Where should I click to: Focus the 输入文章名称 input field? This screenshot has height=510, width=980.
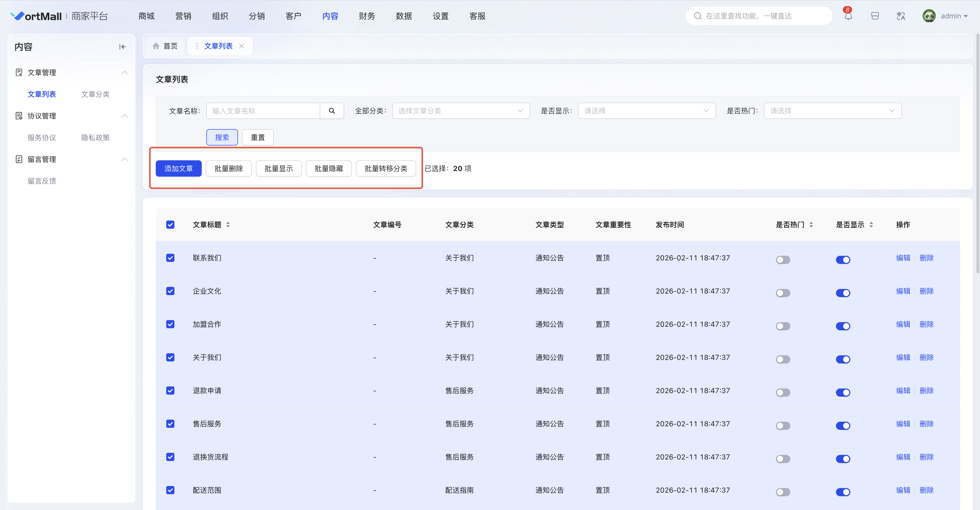click(263, 111)
